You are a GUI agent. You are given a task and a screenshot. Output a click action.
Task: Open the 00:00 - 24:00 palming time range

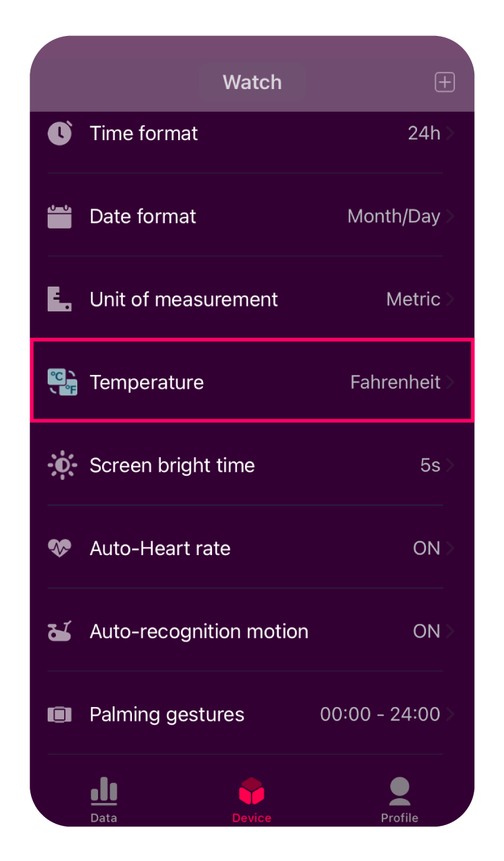tap(380, 714)
